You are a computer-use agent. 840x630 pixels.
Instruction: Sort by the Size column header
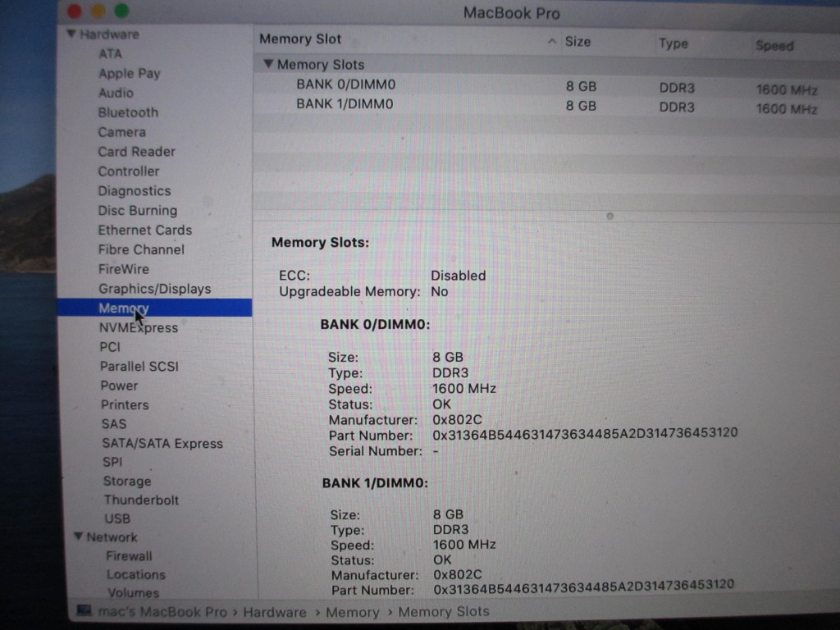(x=578, y=42)
